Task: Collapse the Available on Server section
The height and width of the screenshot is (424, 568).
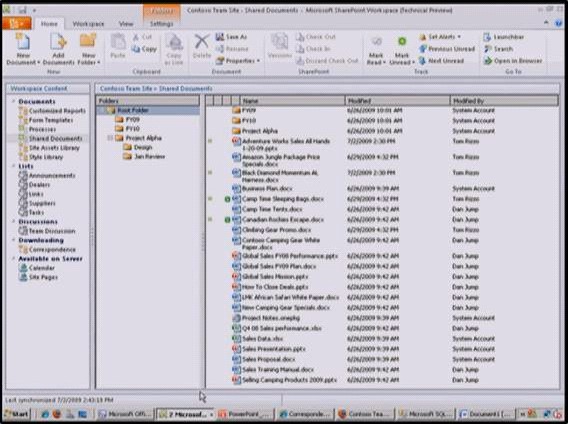Action: tap(13, 258)
